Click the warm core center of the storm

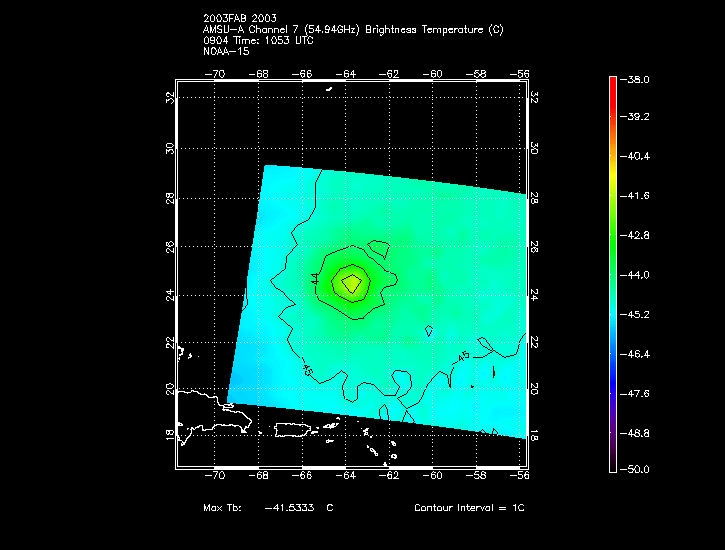(x=352, y=283)
